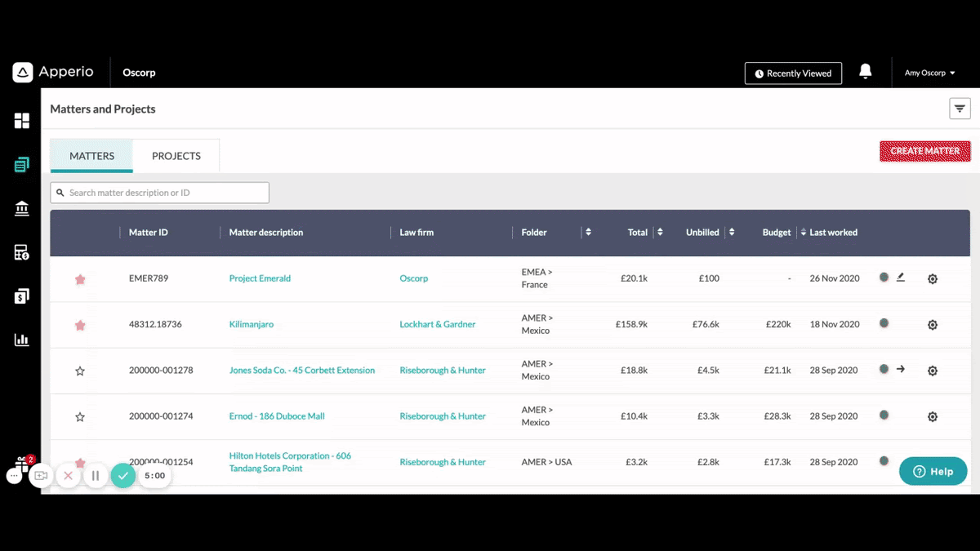The height and width of the screenshot is (551, 980).
Task: Switch to the PROJECTS tab
Action: [x=176, y=156]
